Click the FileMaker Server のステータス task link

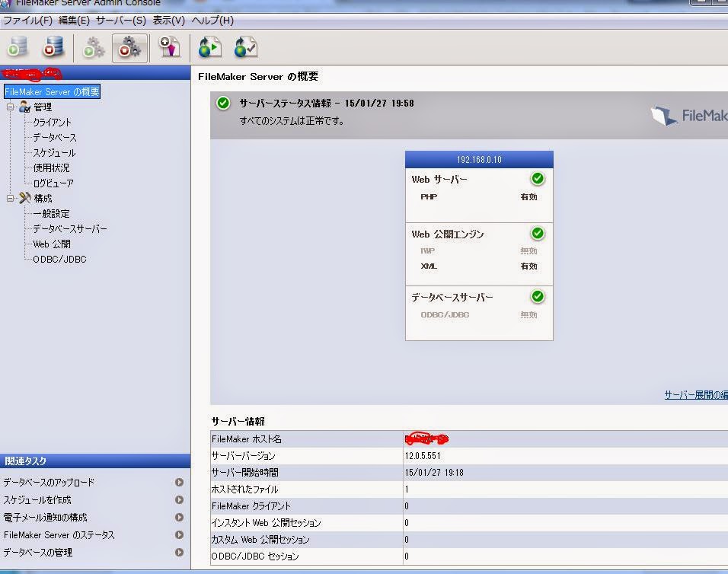tap(59, 534)
